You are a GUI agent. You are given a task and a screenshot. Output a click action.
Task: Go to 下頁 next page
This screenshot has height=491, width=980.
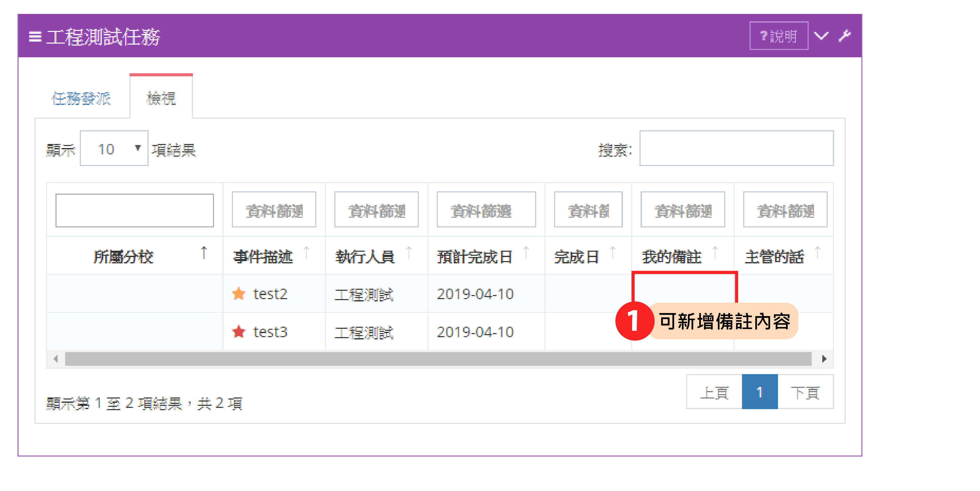805,392
